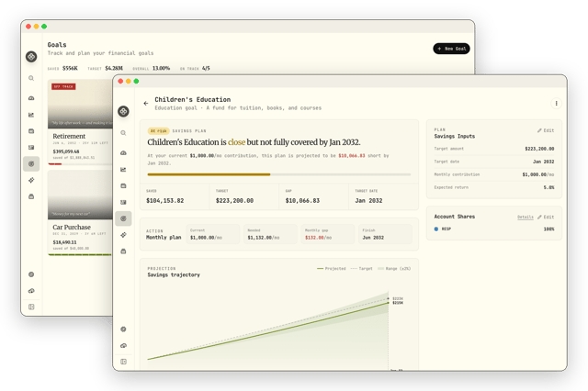This screenshot has height=391, width=588.
Task: Click the Target date Jan 2032 input row
Action: [494, 162]
